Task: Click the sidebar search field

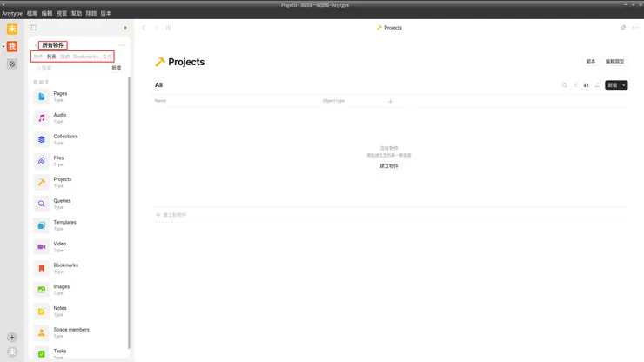Action: (x=70, y=68)
